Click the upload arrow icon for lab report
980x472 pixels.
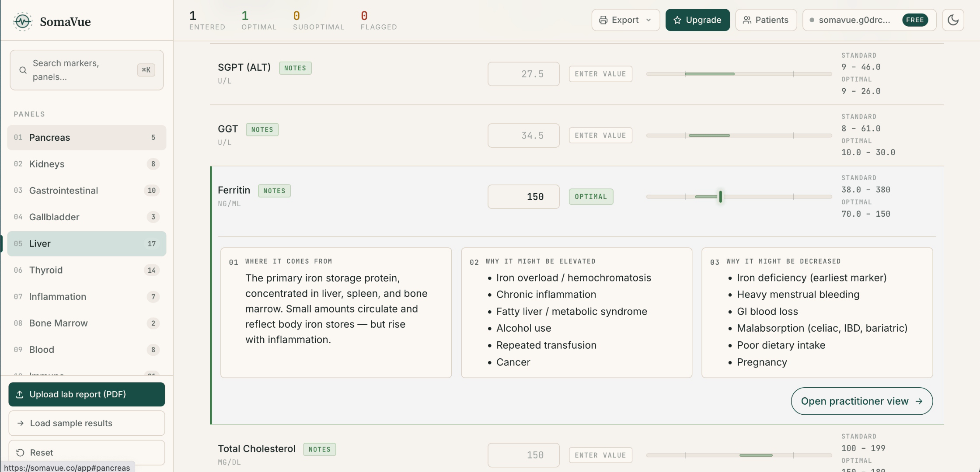pos(20,395)
